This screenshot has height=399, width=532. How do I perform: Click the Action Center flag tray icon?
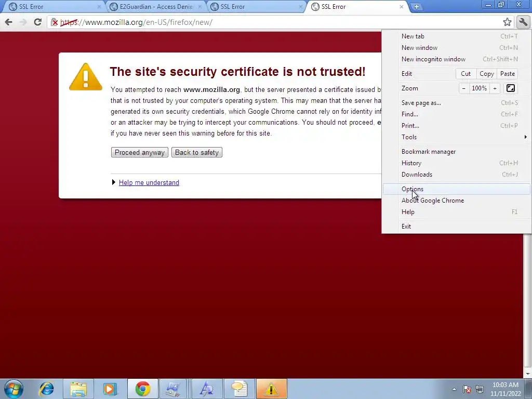tap(467, 389)
